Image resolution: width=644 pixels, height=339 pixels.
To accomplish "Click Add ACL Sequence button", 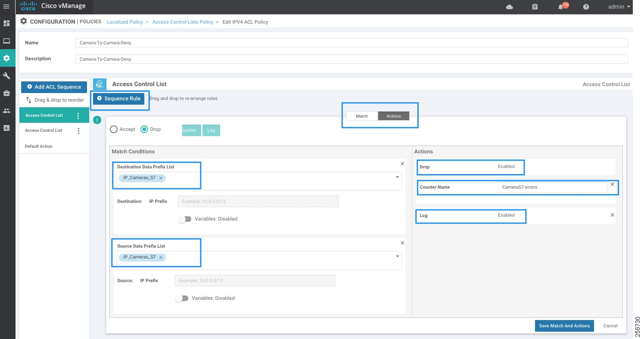I will point(54,87).
